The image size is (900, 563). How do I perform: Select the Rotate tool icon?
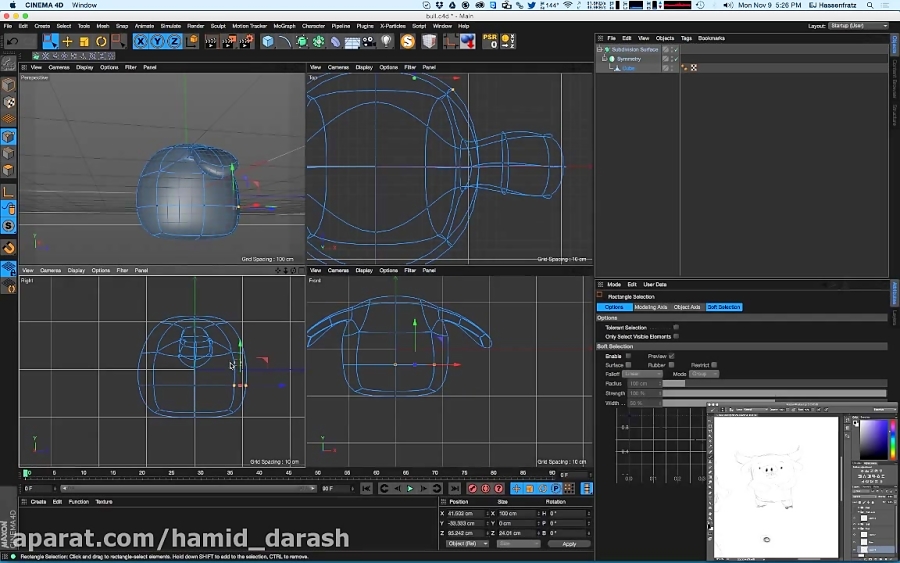click(x=101, y=41)
